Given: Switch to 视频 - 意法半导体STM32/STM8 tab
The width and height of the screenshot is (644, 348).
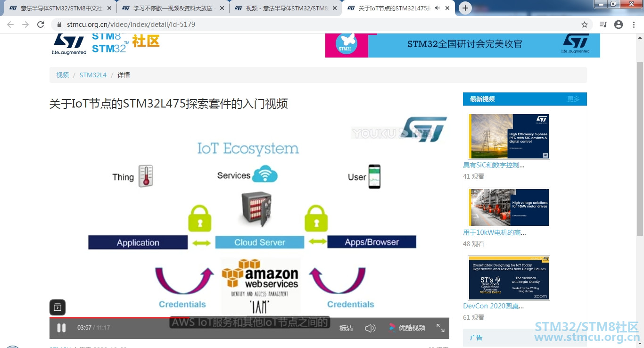Looking at the screenshot, I should (x=285, y=8).
